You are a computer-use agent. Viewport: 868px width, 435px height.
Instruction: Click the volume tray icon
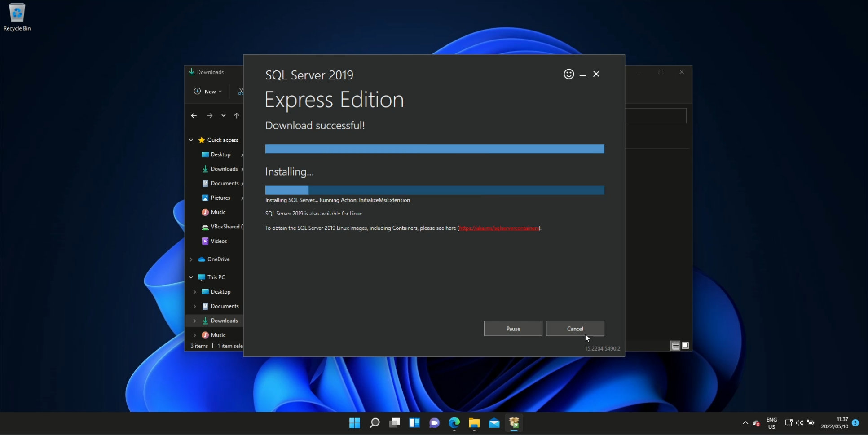pos(800,423)
